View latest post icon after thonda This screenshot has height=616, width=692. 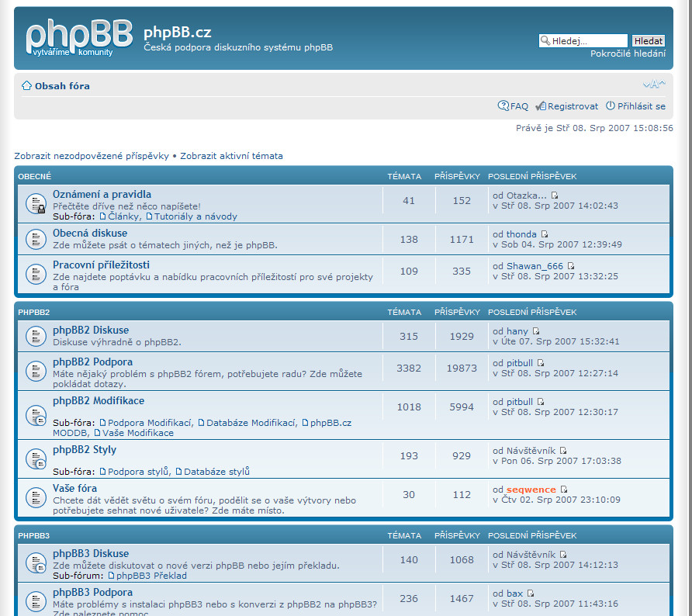(x=544, y=234)
